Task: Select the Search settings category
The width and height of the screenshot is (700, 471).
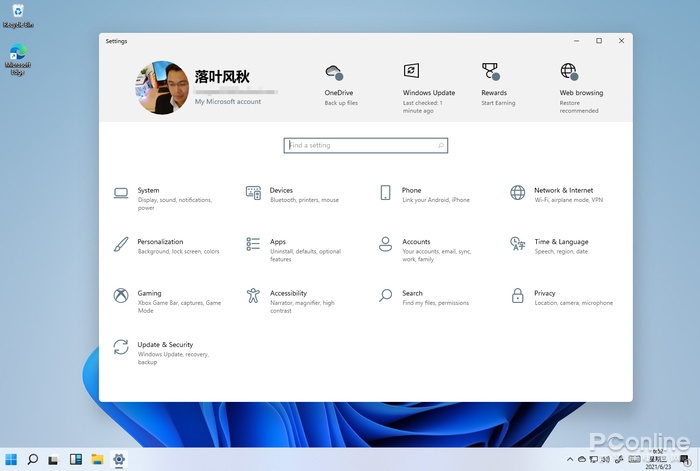Action: pos(412,294)
